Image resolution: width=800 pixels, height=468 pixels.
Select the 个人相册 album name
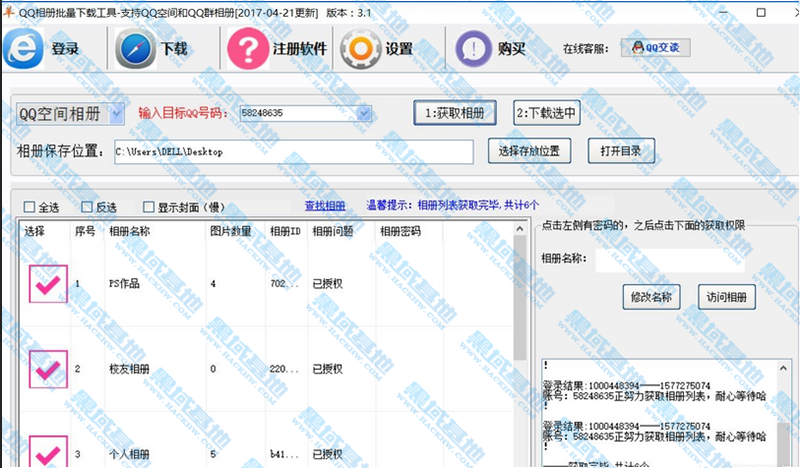pos(129,454)
